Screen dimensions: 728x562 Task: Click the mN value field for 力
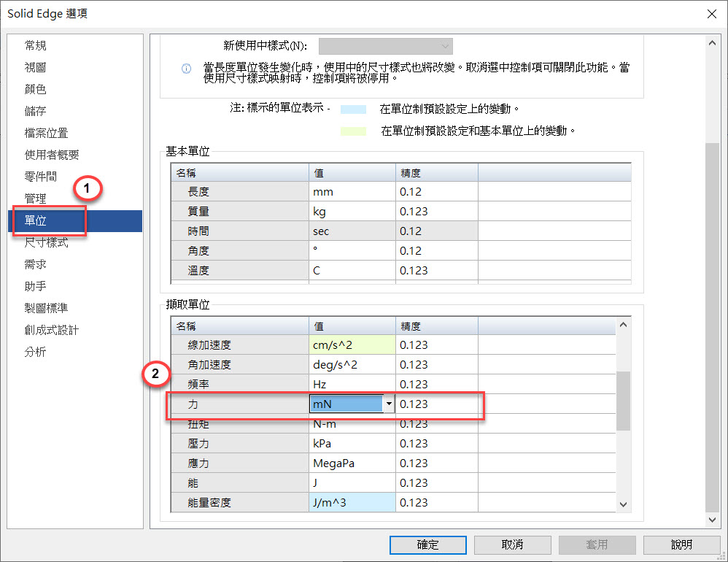coord(346,404)
